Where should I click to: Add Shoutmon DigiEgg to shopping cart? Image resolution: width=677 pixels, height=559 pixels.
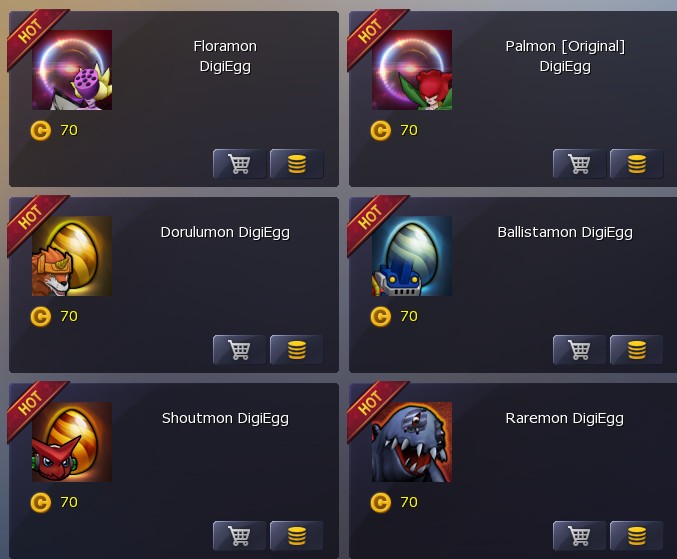pos(240,536)
